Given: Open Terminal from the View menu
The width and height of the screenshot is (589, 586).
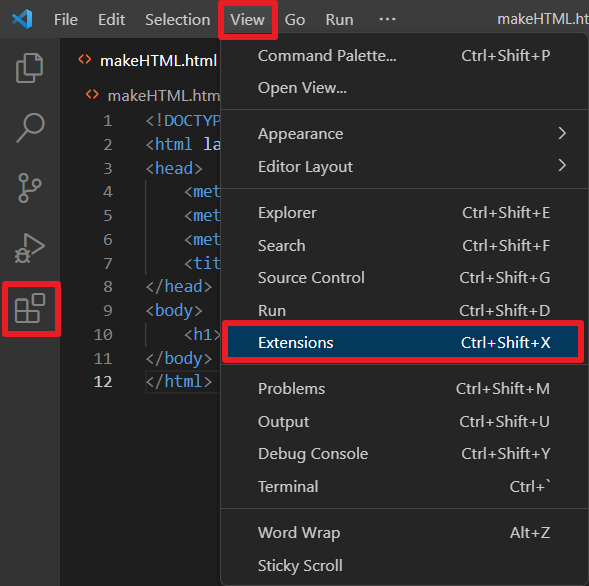Looking at the screenshot, I should click(404, 486).
